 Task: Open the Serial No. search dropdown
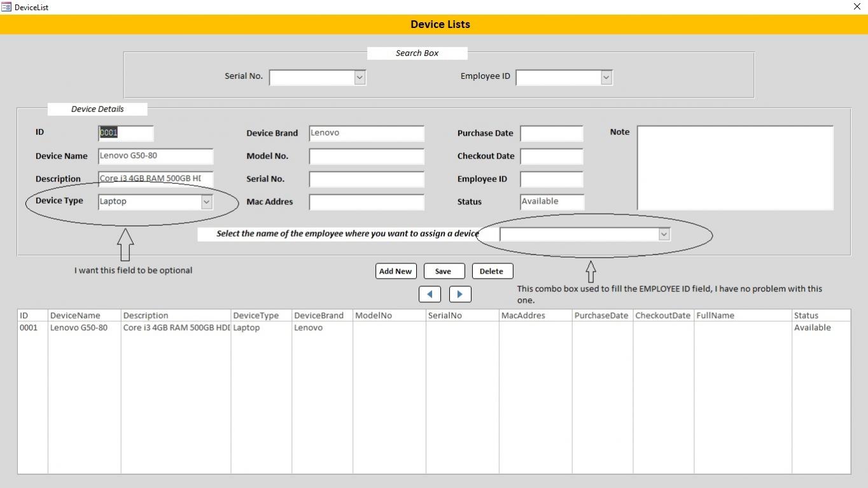click(360, 77)
